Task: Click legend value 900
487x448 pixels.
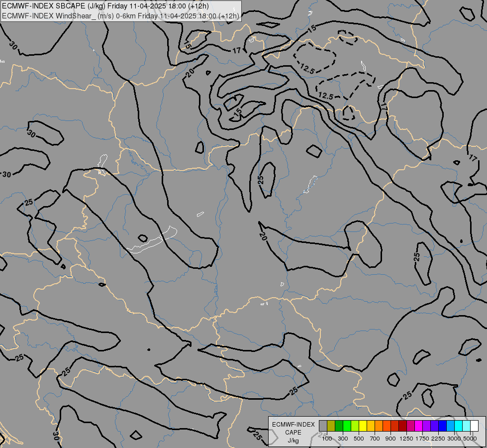Action: coord(390,439)
